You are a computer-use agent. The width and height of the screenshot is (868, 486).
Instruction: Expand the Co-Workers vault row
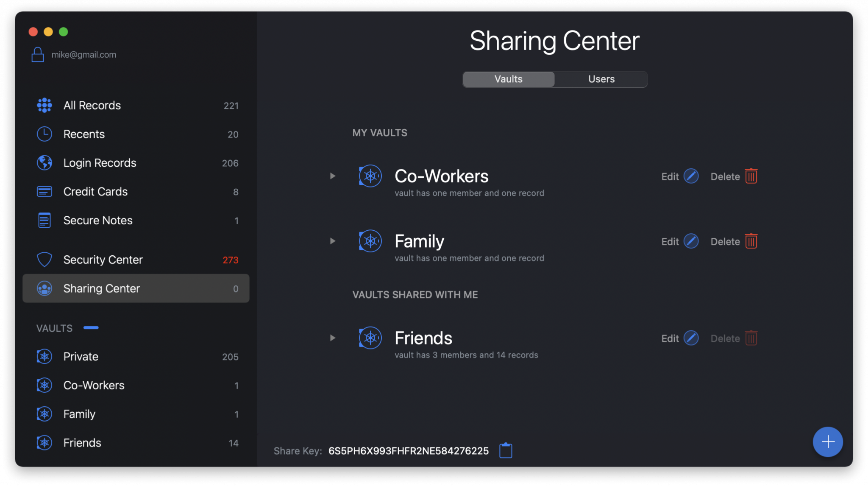pyautogui.click(x=333, y=176)
